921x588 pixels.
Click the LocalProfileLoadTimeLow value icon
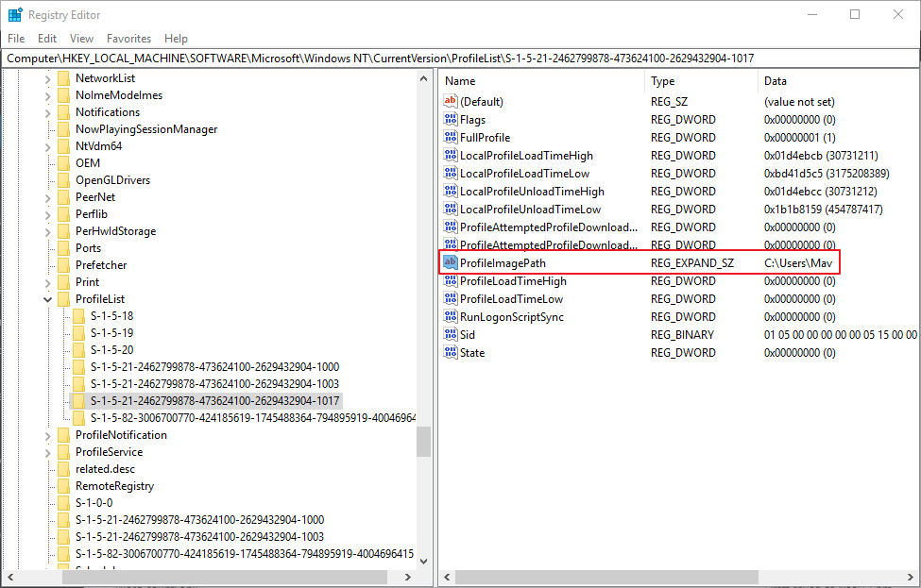point(451,173)
